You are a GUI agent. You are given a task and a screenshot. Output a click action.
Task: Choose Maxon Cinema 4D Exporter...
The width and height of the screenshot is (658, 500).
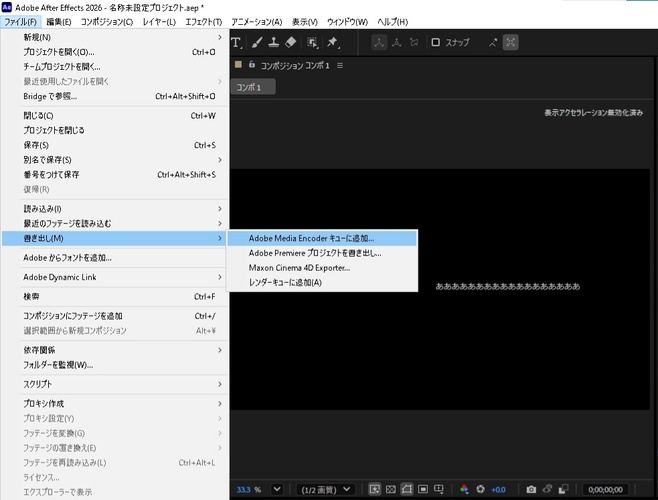pos(322,268)
